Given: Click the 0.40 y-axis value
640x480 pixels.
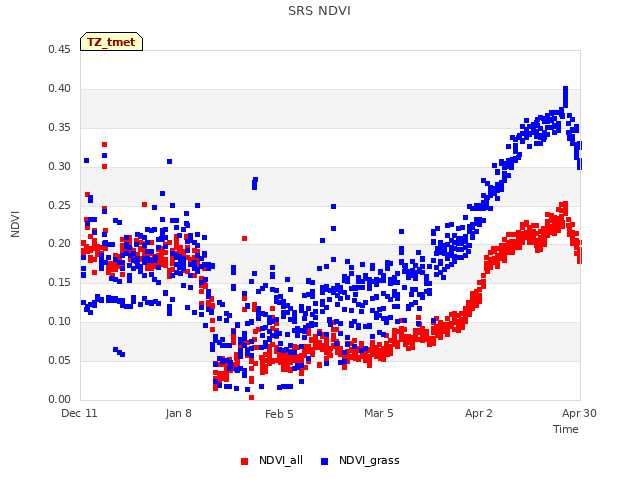Looking at the screenshot, I should click(x=59, y=88).
